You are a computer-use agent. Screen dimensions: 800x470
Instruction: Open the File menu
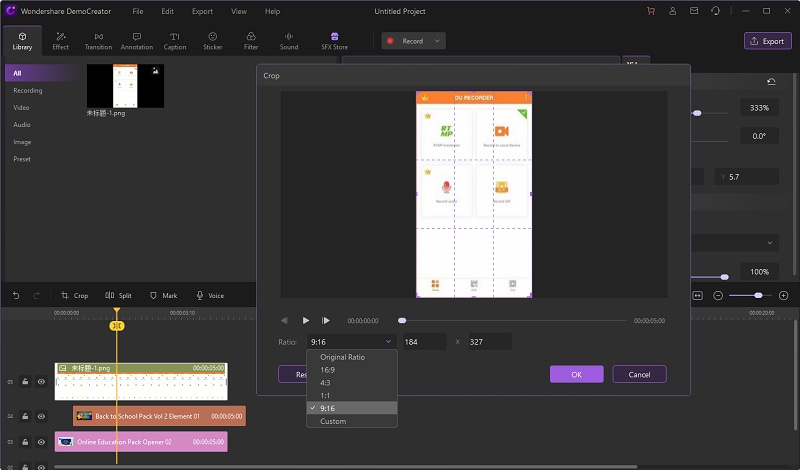pyautogui.click(x=138, y=11)
